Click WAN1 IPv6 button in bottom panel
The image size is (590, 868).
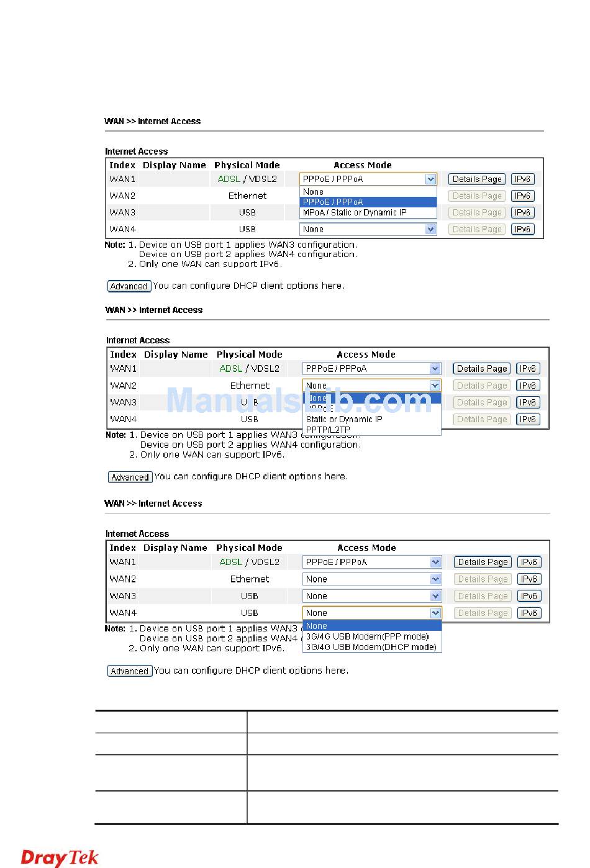coord(529,562)
